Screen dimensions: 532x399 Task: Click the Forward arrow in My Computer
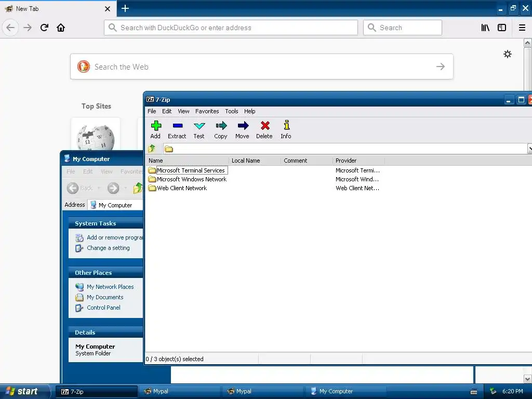pos(113,188)
